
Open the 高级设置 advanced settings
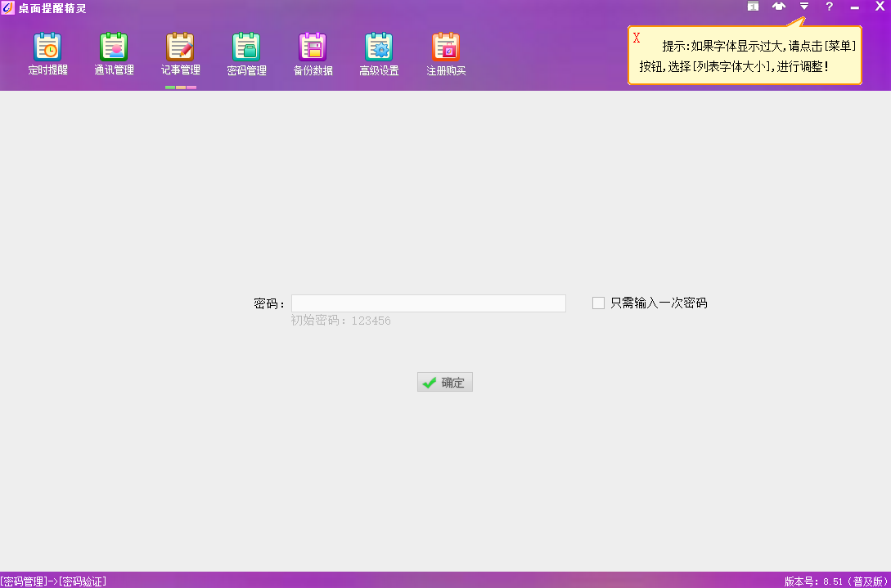(379, 55)
